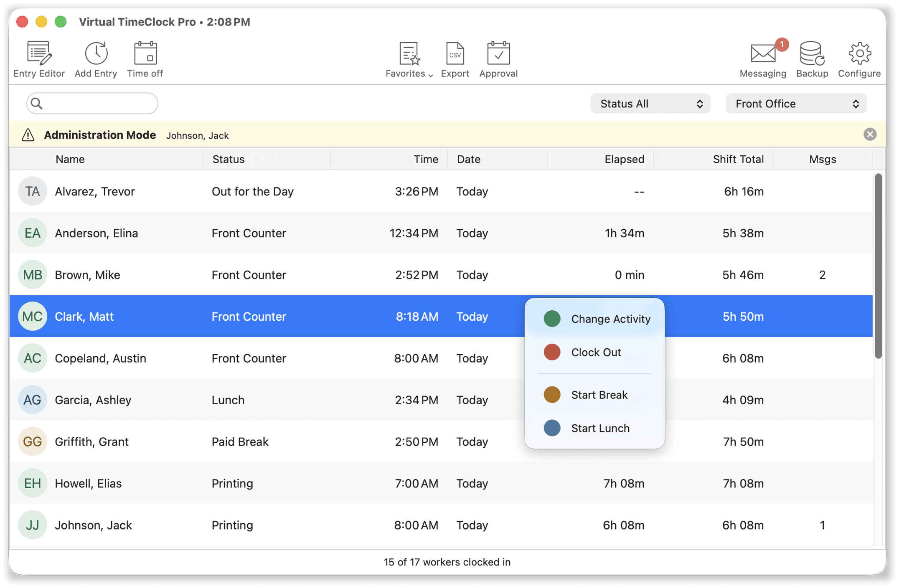The image size is (899, 588).
Task: Close the Administration Mode banner
Action: pyautogui.click(x=870, y=134)
